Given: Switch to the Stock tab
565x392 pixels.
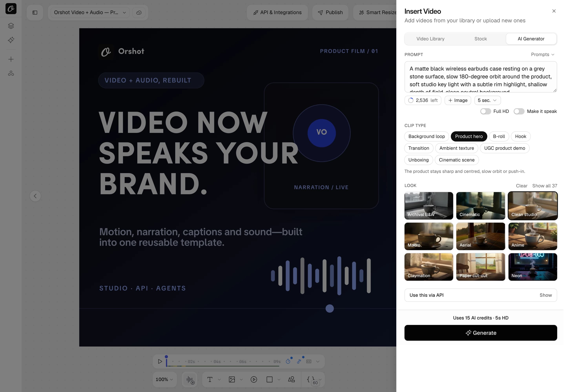Looking at the screenshot, I should point(480,39).
